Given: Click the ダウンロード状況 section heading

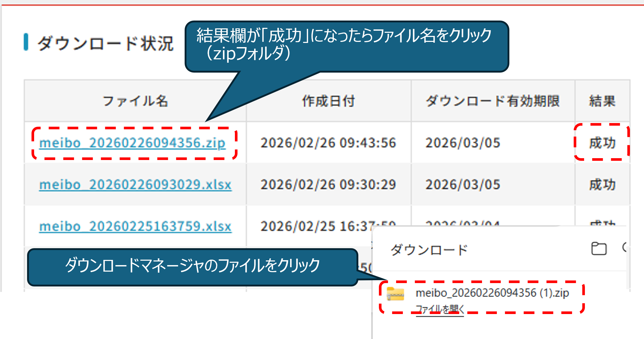Looking at the screenshot, I should 105,43.
